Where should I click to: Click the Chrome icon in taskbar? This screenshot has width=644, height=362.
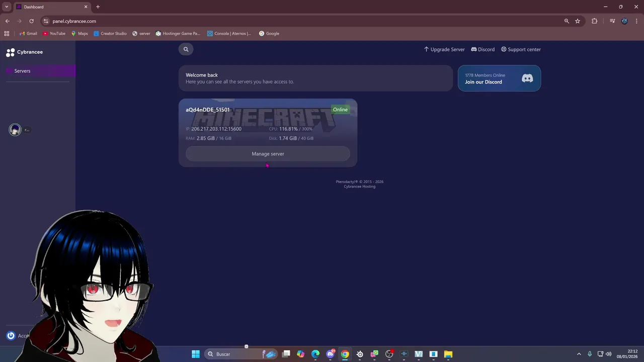345,354
